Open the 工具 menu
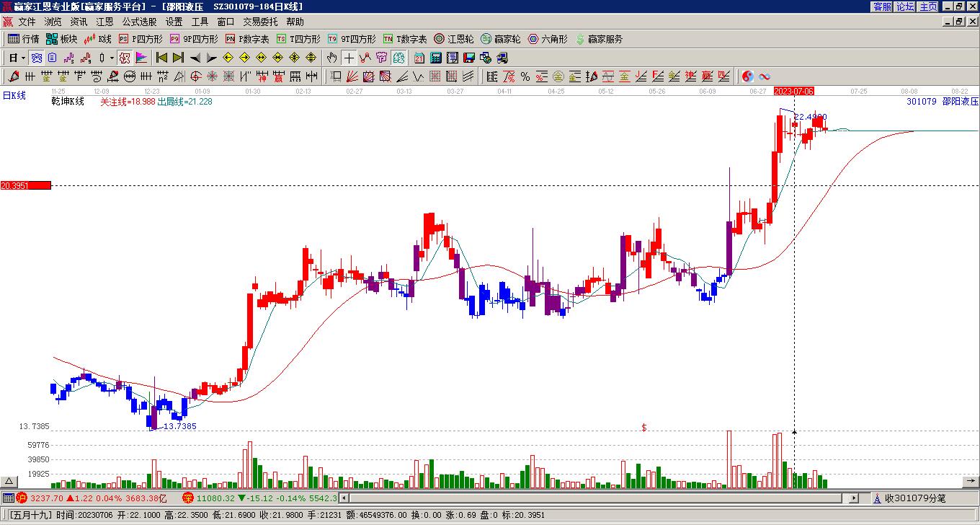The width and height of the screenshot is (980, 525). tap(200, 22)
